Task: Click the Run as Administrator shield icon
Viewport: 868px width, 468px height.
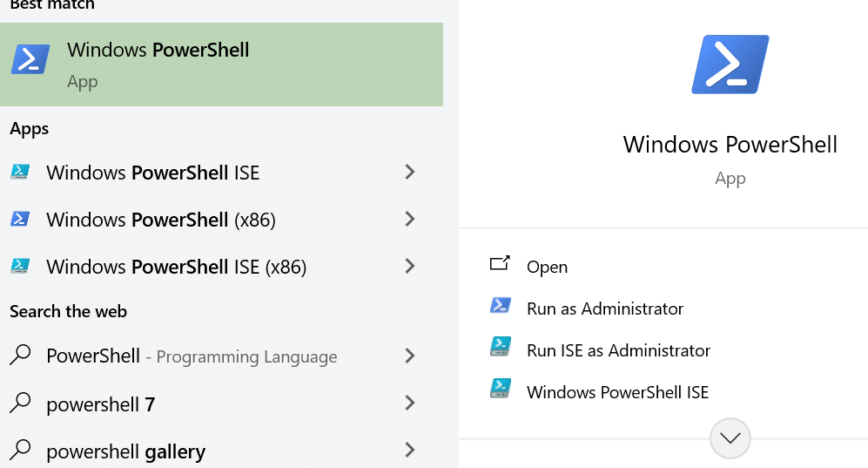Action: coord(500,307)
